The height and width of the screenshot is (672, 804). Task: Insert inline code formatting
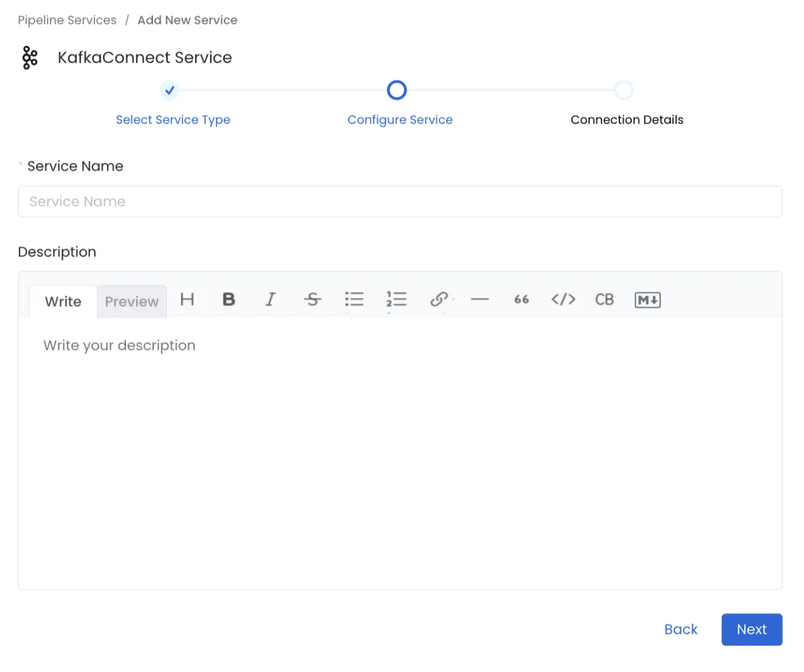pyautogui.click(x=563, y=300)
